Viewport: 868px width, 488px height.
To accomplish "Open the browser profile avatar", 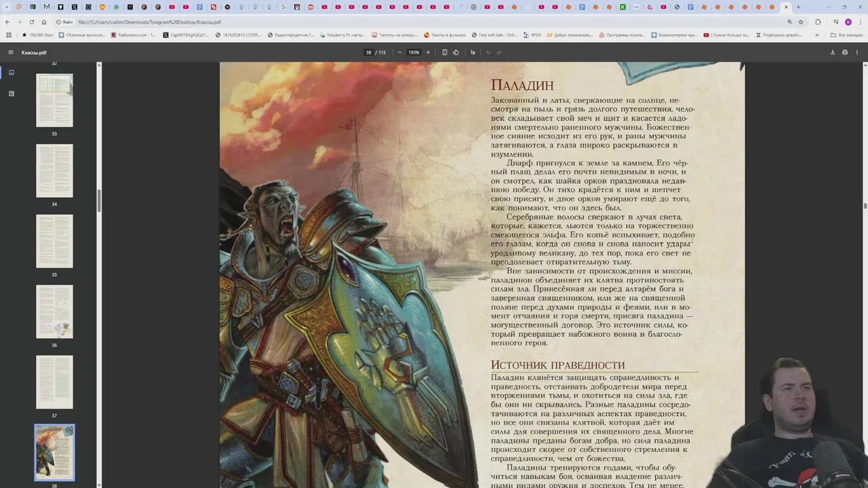I will coord(848,22).
